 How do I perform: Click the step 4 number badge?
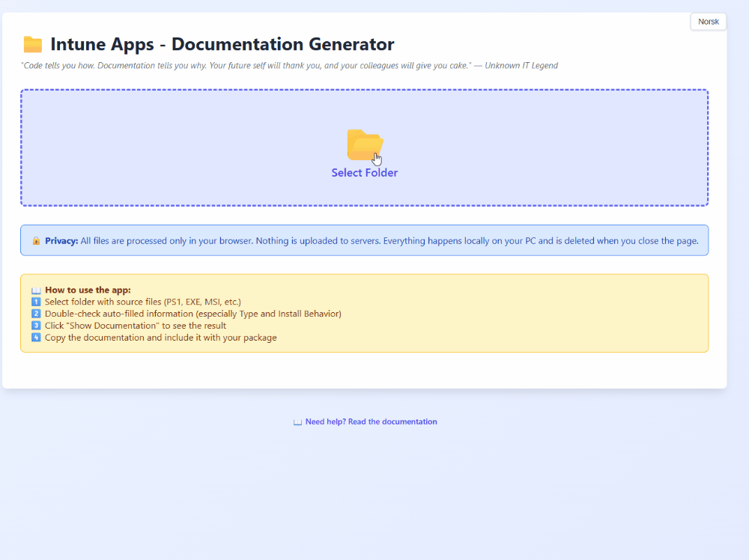(34, 337)
